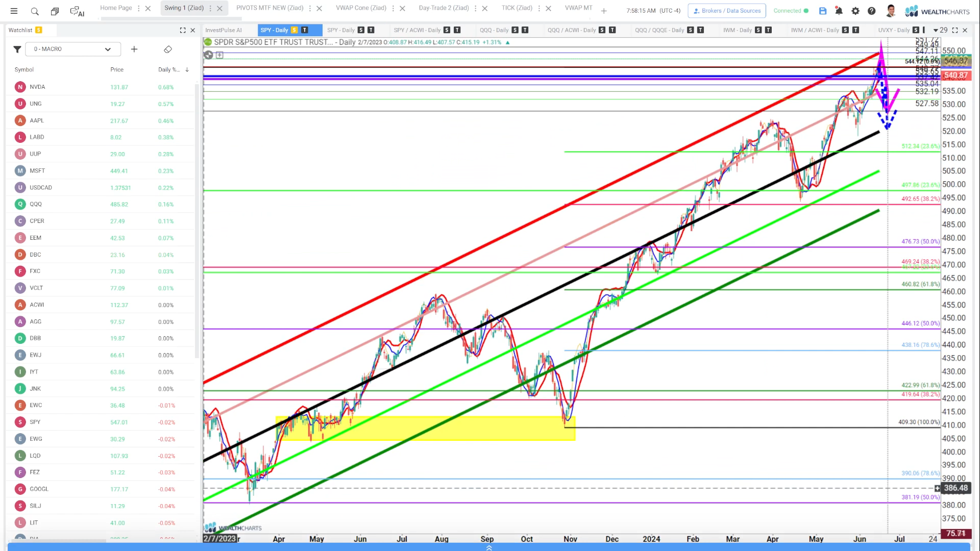Toggle the S badge on IWM - Daily tab
This screenshot has width=980, height=551.
pos(758,30)
